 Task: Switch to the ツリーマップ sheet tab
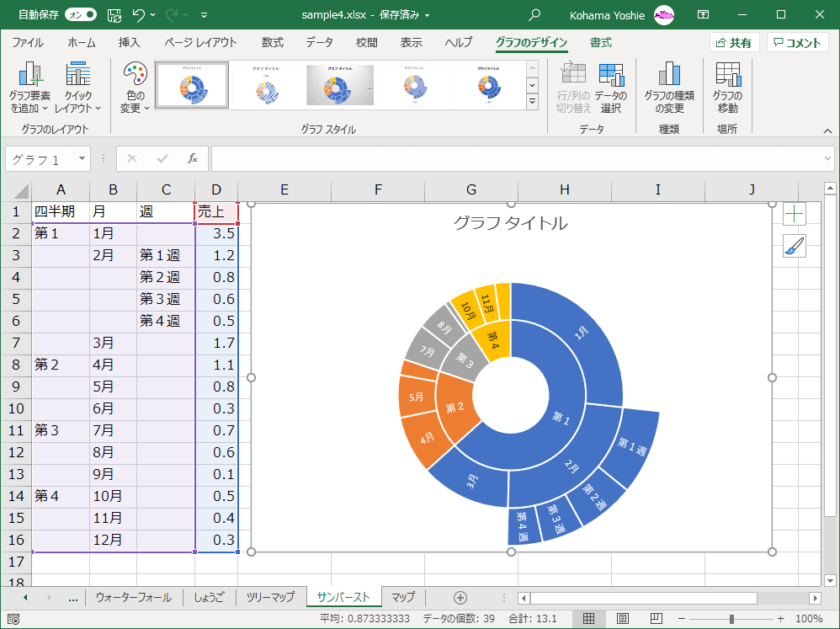click(270, 598)
